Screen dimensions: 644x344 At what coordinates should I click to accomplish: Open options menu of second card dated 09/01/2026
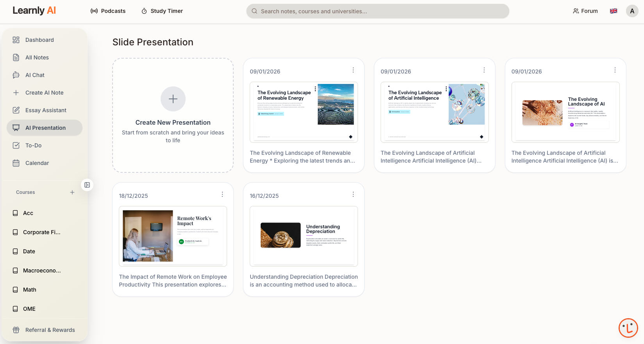point(484,70)
